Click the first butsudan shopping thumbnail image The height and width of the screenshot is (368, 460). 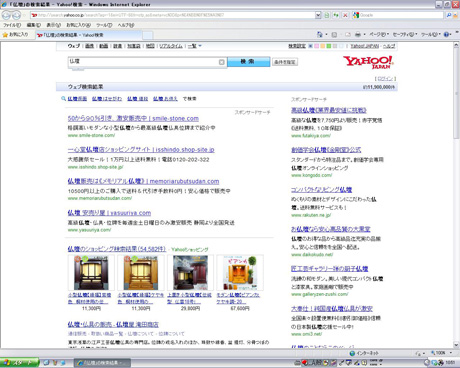coord(91,273)
